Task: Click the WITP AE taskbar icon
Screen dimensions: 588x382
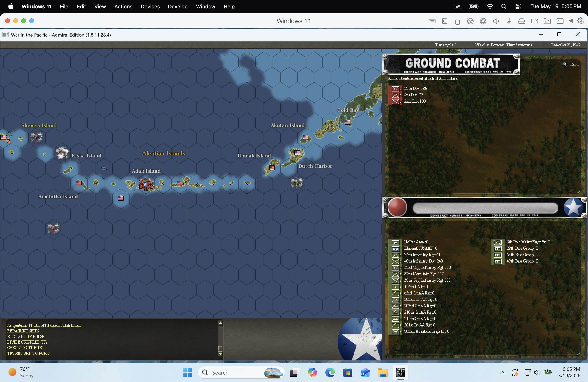Action: click(x=400, y=372)
